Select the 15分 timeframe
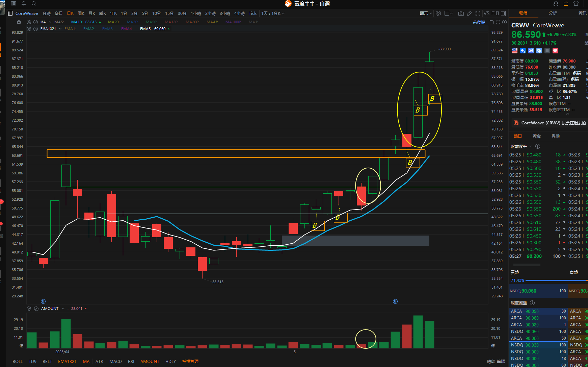 (169, 14)
